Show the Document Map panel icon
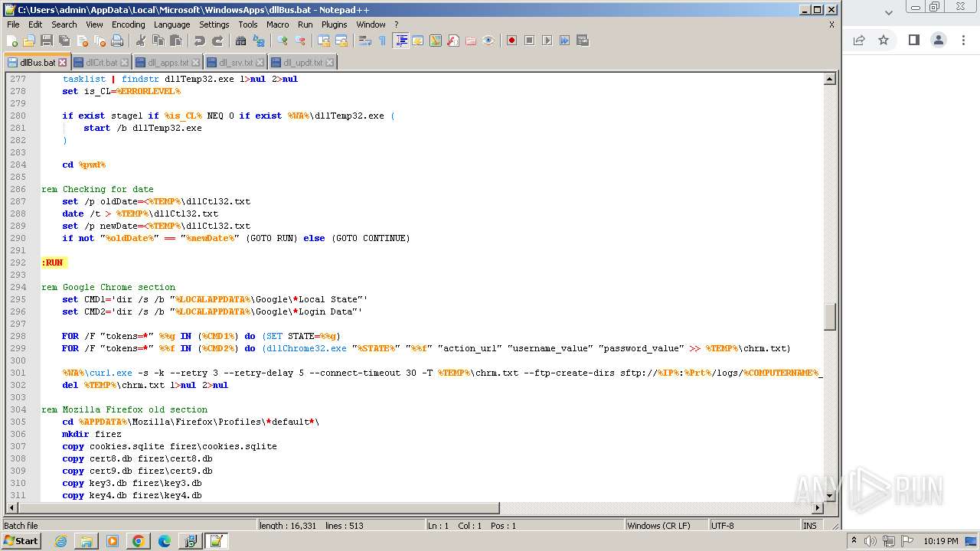This screenshot has height=551, width=980. 436,41
